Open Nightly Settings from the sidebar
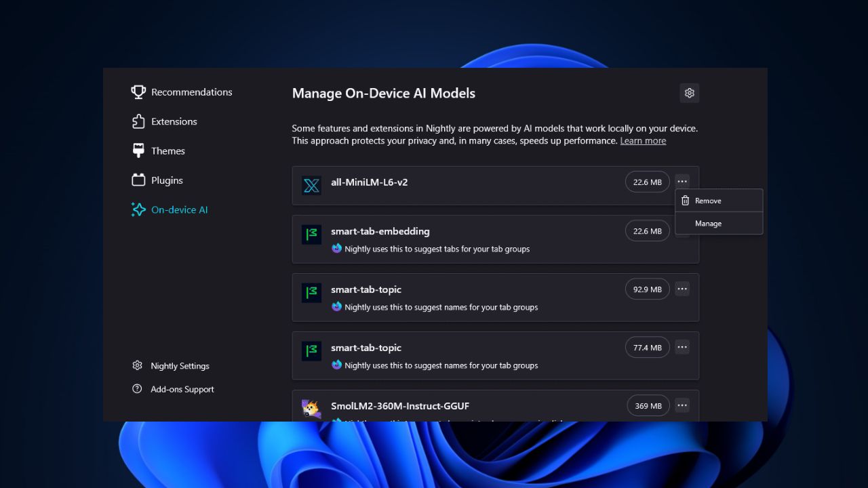The image size is (868, 488). [180, 365]
